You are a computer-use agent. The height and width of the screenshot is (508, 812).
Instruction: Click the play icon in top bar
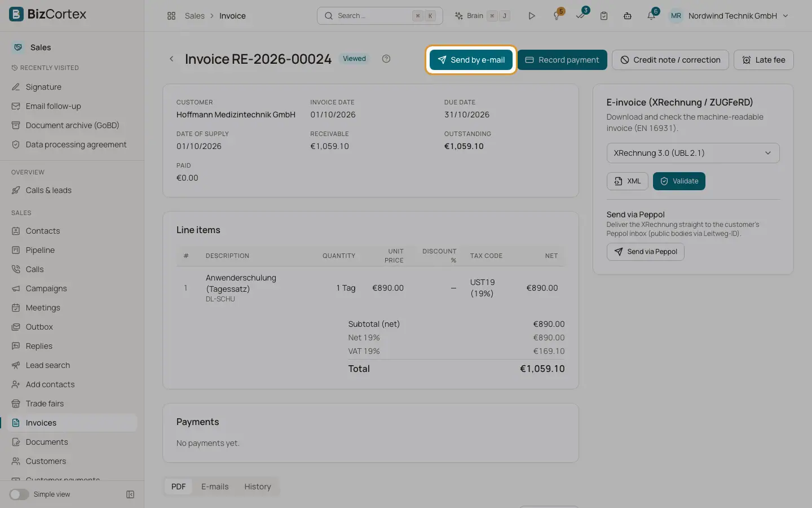point(531,16)
